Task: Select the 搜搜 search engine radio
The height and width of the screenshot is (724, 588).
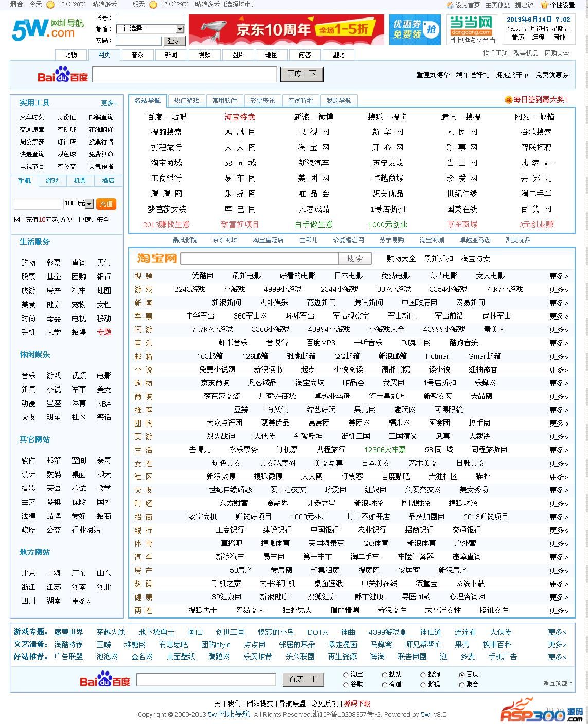Action: (x=384, y=675)
